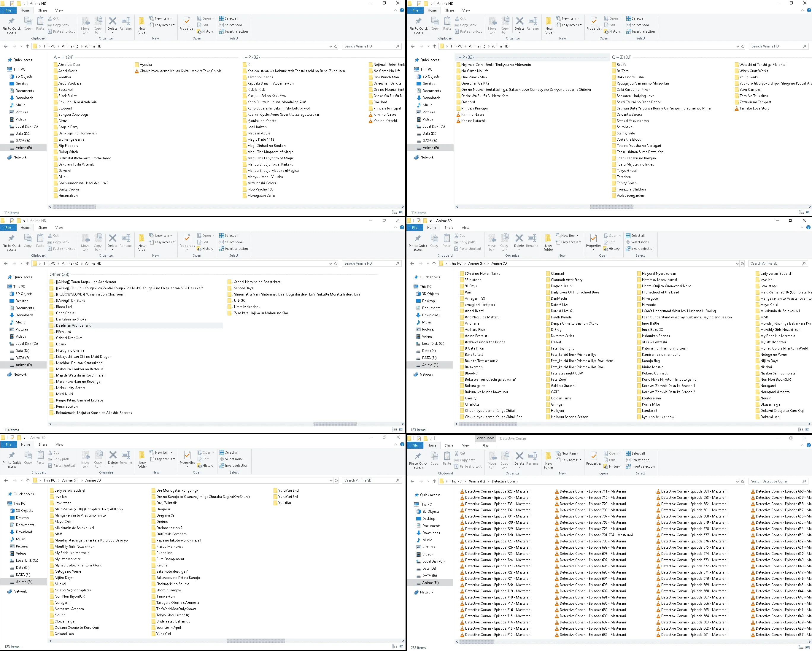Switch Detective Conan window to large icons view
Image resolution: width=812 pixels, height=651 pixels.
pyautogui.click(x=808, y=648)
